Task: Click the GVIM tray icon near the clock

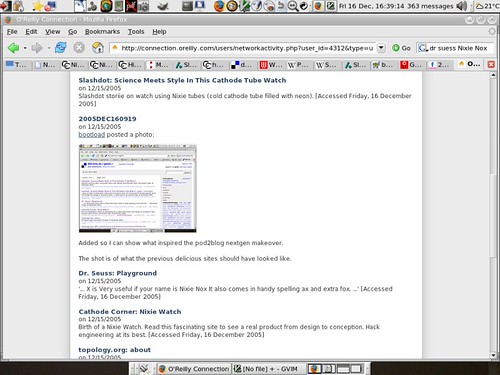Action: 330,6
